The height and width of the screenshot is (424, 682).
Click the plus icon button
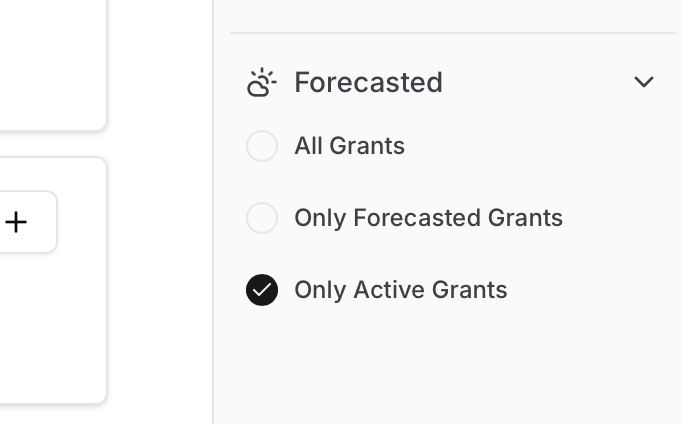16,222
